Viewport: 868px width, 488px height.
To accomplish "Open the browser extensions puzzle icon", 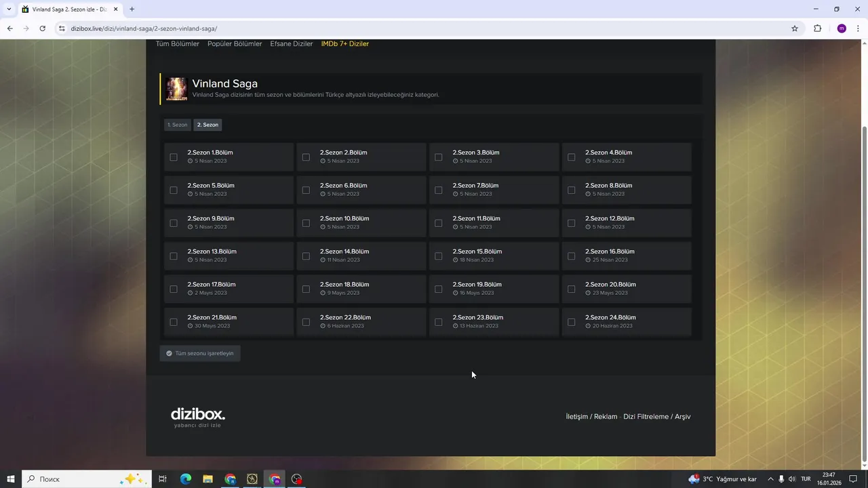I will tap(817, 28).
